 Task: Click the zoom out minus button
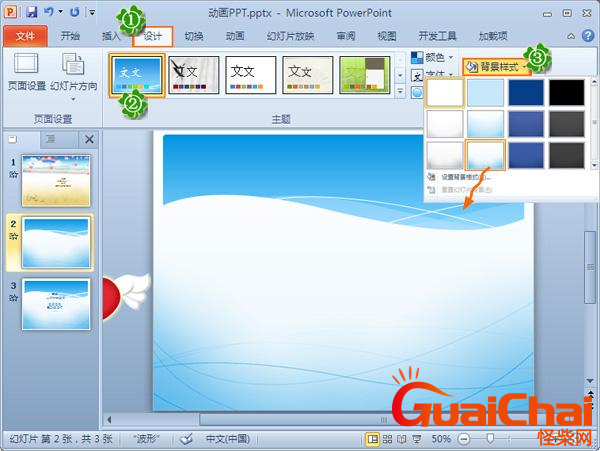click(464, 439)
